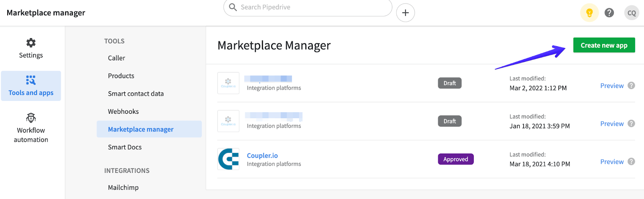
Task: Preview the Coupler.io app
Action: [612, 162]
